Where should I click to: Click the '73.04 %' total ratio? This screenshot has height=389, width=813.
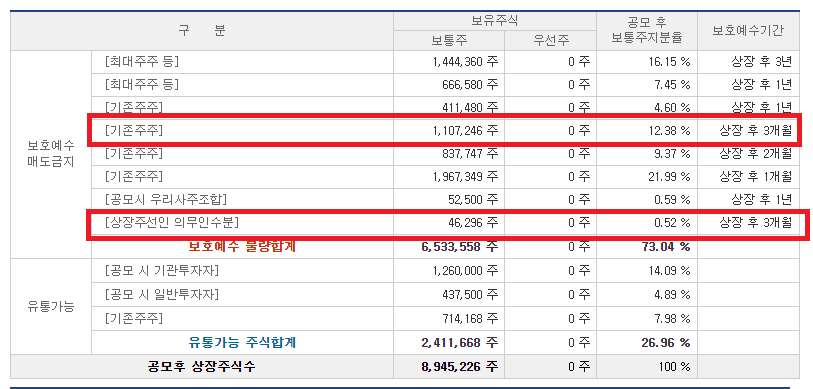coord(666,247)
